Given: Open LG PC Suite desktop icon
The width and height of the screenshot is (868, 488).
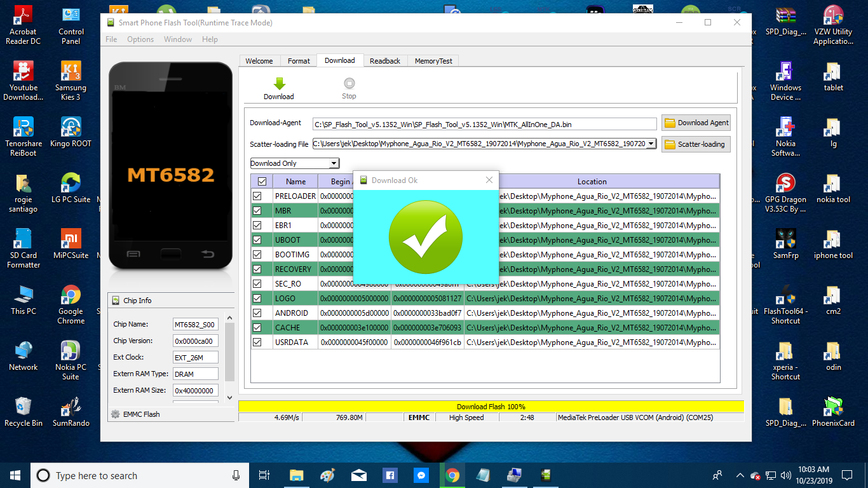Looking at the screenshot, I should click(x=71, y=189).
